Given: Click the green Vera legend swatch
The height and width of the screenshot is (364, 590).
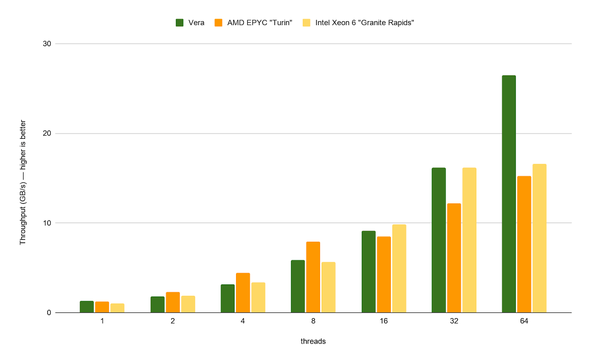Looking at the screenshot, I should tap(179, 23).
